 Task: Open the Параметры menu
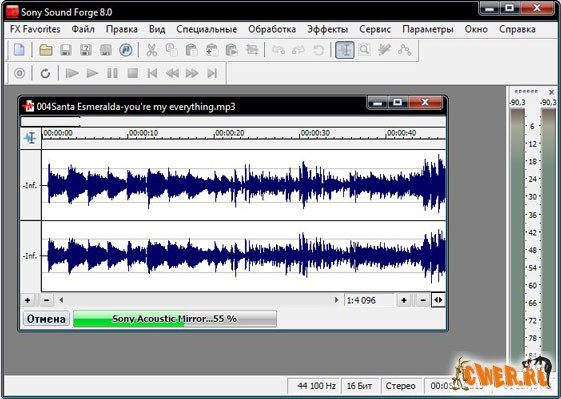click(428, 29)
